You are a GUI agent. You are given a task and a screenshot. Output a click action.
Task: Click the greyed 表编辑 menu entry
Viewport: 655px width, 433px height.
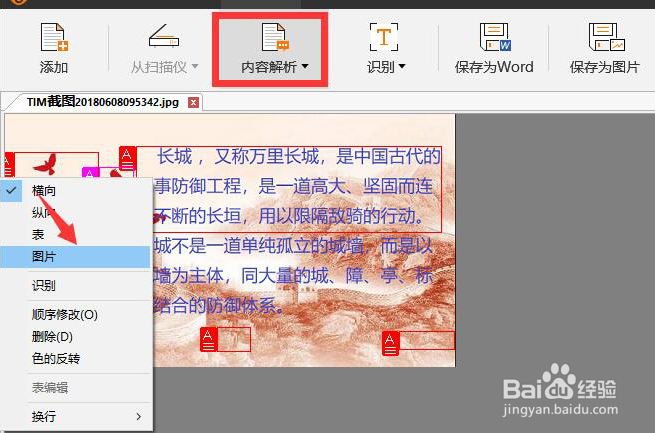[x=75, y=387]
